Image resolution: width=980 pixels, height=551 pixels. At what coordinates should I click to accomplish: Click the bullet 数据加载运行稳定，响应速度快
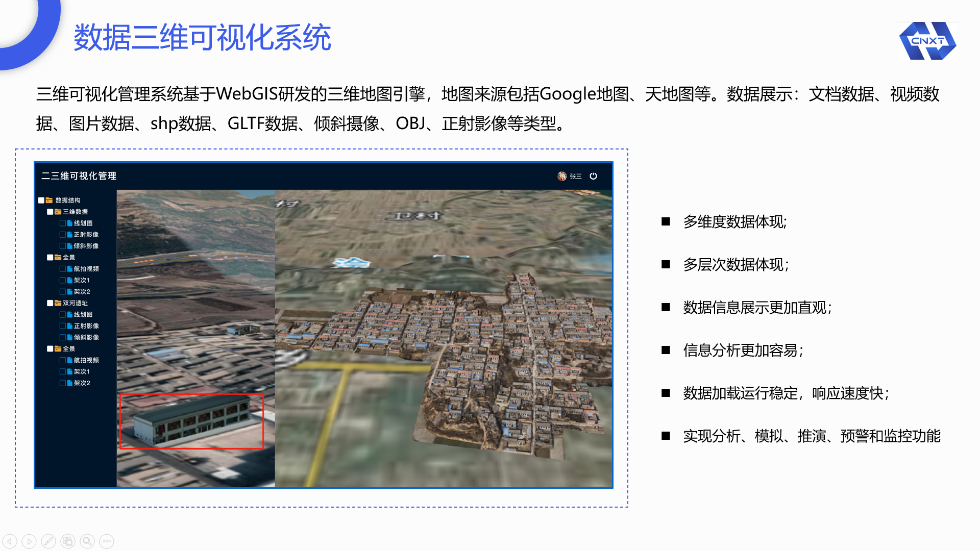tap(786, 393)
